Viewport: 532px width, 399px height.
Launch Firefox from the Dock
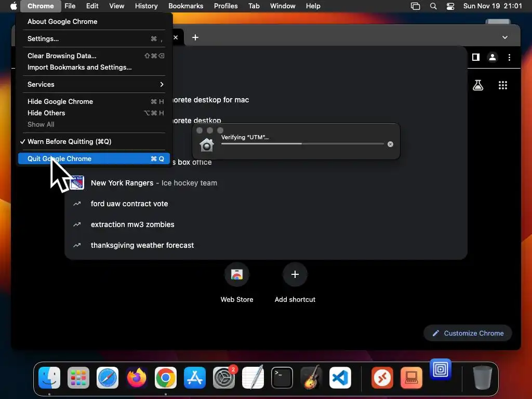[137, 378]
